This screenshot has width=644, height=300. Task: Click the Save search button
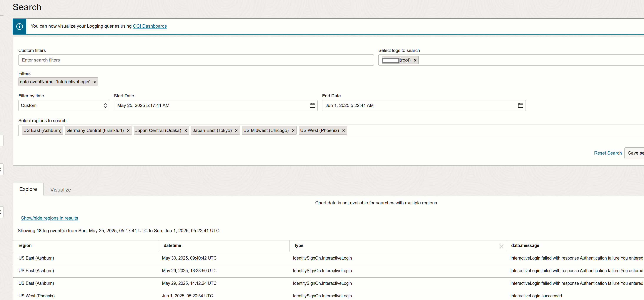[x=634, y=153]
